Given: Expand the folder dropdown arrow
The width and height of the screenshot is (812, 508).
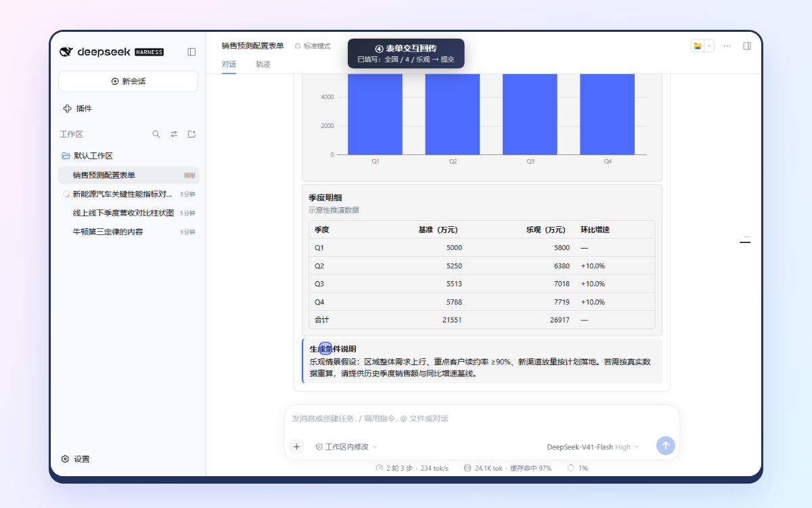Looking at the screenshot, I should (709, 46).
